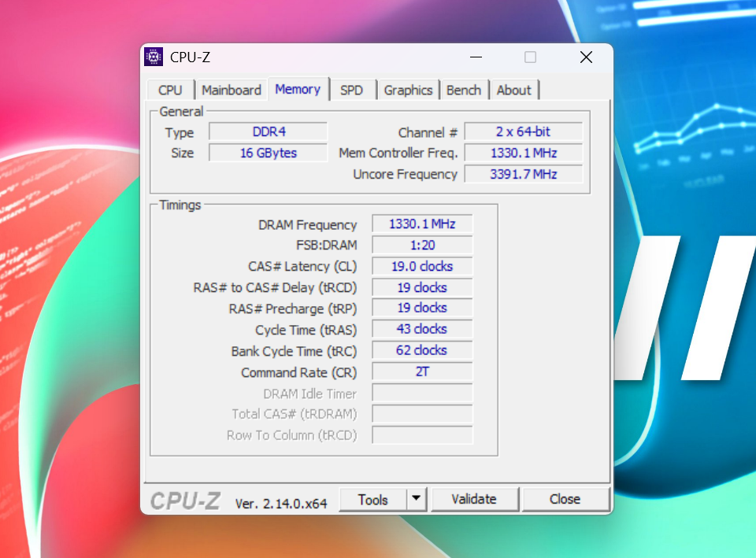Click the 'Size' label in General
The width and height of the screenshot is (756, 558).
click(x=182, y=153)
